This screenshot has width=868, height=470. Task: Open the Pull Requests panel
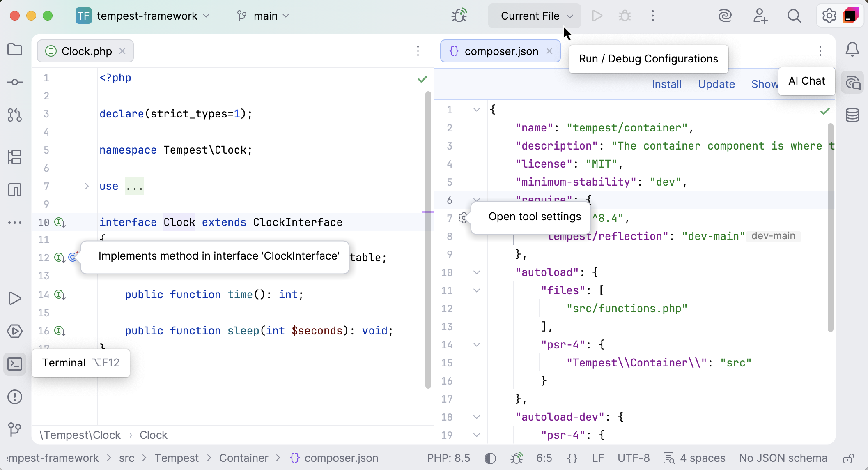coord(15,115)
